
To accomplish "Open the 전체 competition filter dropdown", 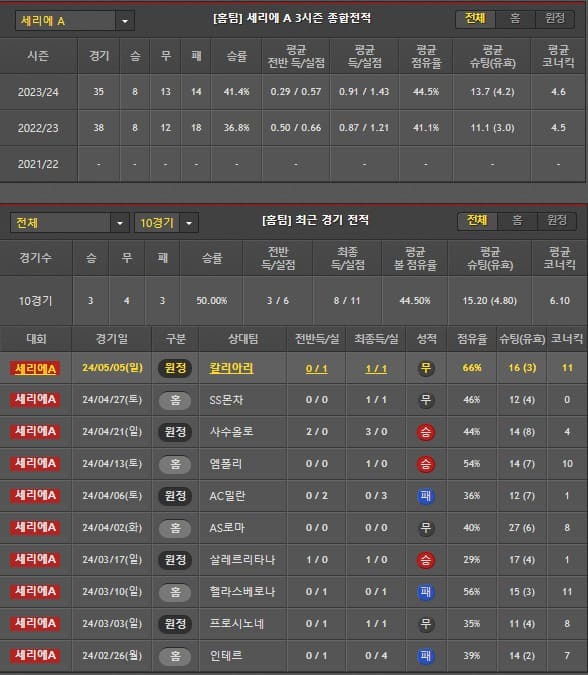I will 69,223.
